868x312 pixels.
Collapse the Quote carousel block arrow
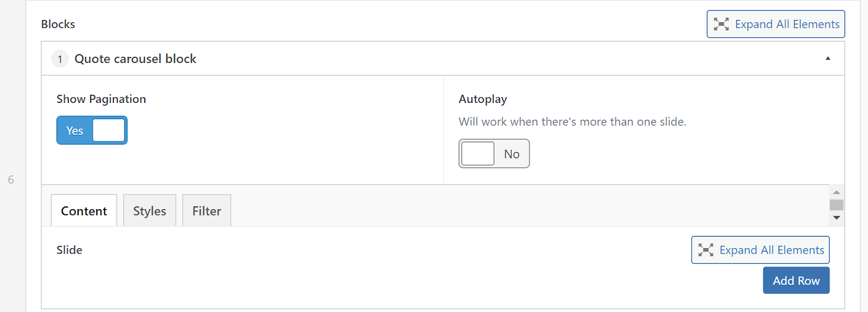coord(828,58)
